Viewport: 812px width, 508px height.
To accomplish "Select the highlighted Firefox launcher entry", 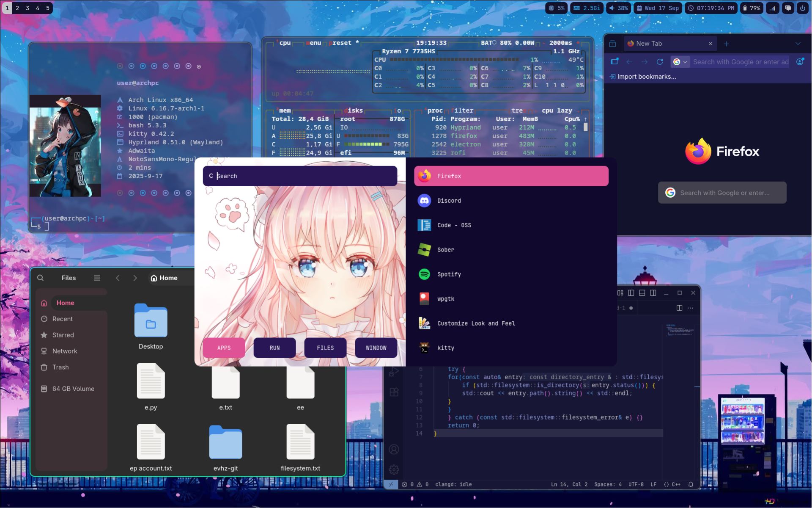I will (511, 176).
